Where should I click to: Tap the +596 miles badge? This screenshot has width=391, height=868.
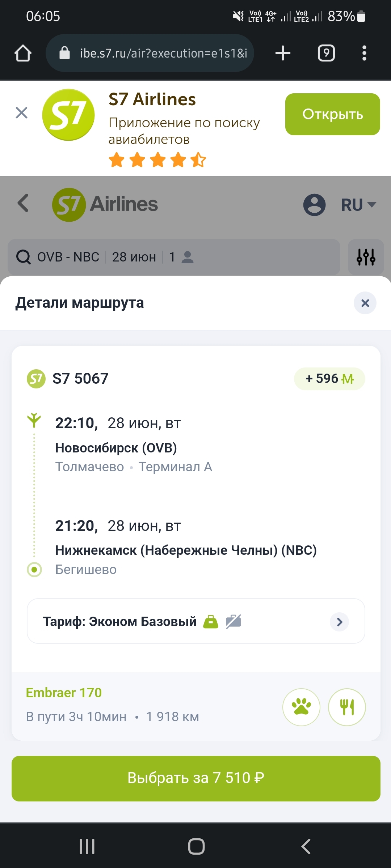pos(329,379)
